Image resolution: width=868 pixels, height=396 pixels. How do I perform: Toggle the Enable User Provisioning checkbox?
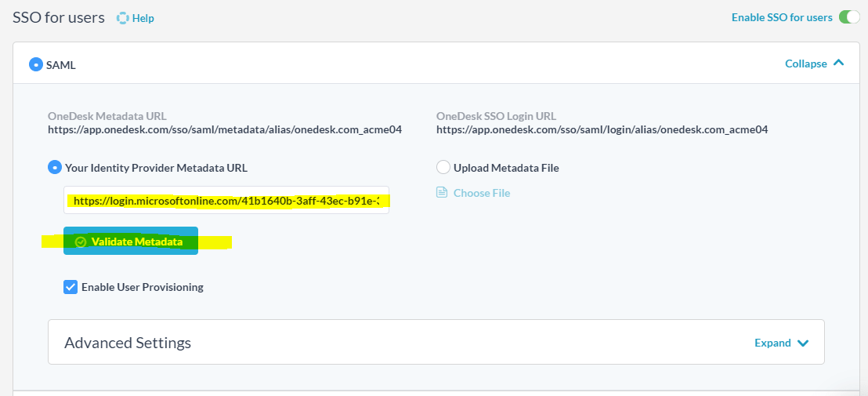tap(71, 287)
